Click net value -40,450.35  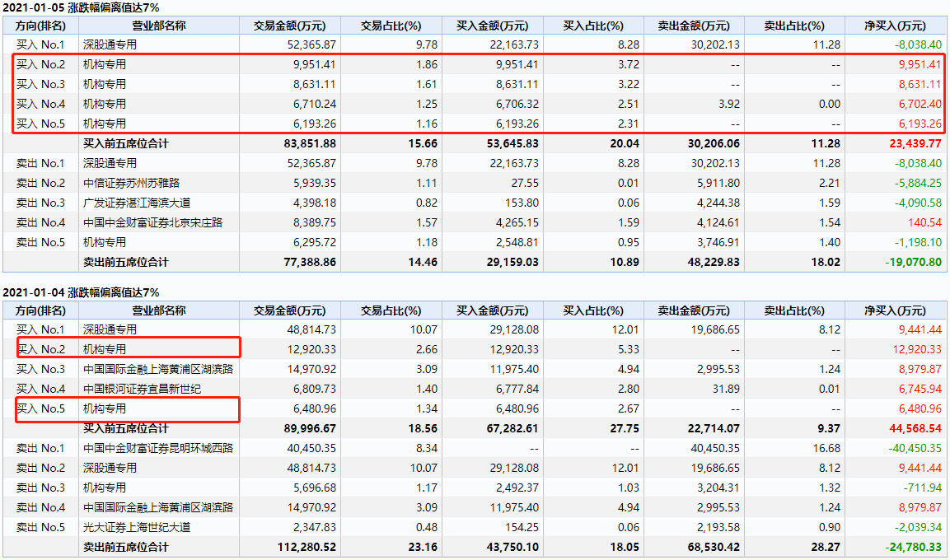915,448
